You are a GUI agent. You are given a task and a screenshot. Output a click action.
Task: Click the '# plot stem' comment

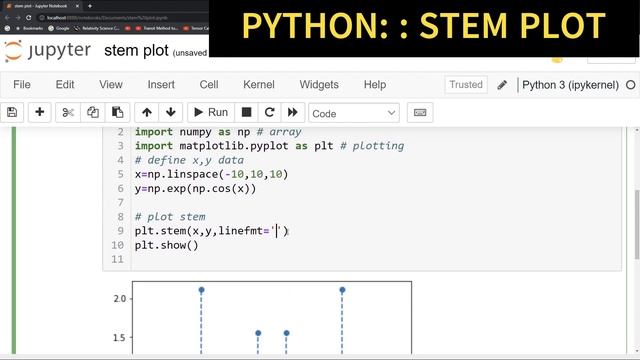[x=170, y=217]
